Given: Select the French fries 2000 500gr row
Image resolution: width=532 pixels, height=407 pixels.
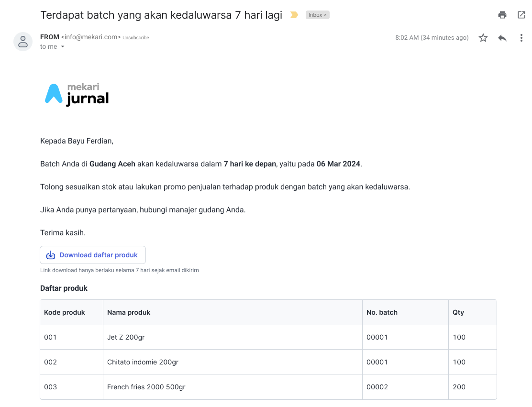Looking at the screenshot, I should (146, 387).
